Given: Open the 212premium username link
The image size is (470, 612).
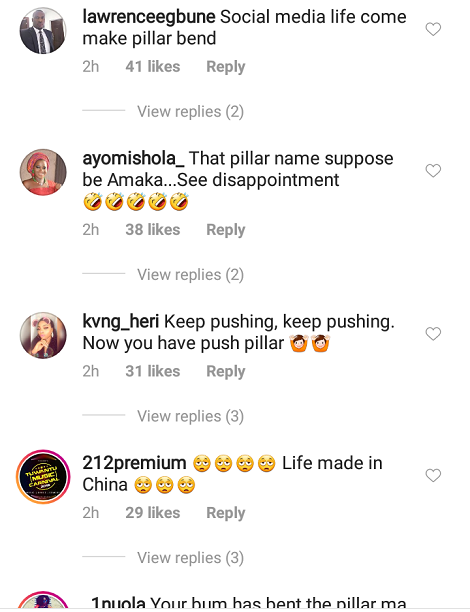Looking at the screenshot, I should click(x=134, y=463).
